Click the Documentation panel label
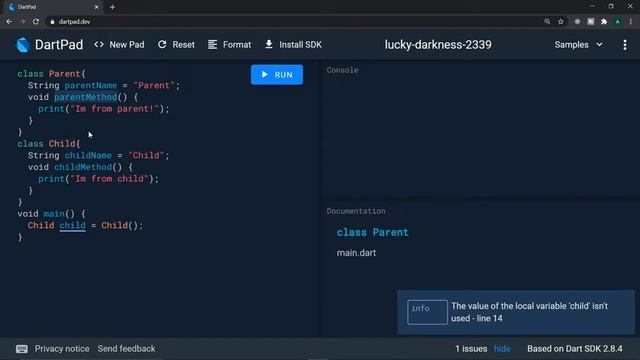Viewport: 640px width, 360px height. [x=356, y=211]
